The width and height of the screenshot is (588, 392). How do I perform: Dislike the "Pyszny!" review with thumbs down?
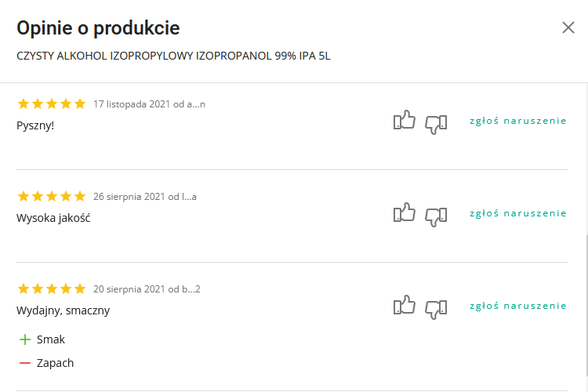436,123
